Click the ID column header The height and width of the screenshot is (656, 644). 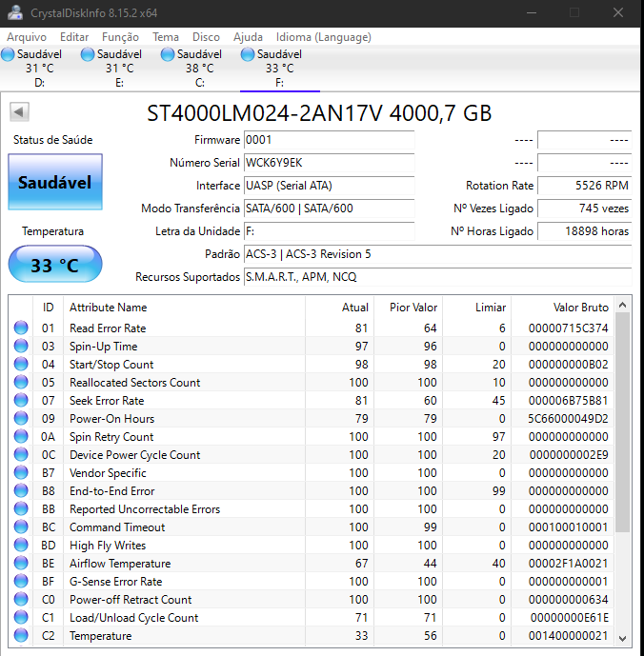49,308
